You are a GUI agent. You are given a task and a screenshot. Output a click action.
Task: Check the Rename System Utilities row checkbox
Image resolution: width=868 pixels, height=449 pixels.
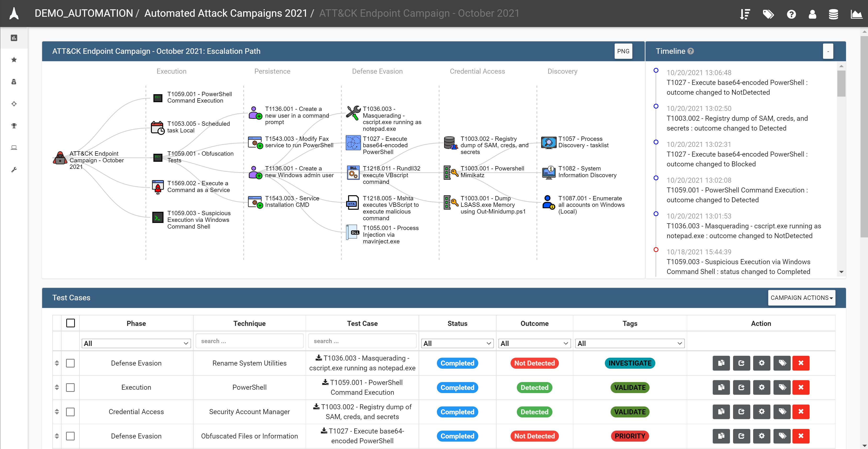click(70, 363)
